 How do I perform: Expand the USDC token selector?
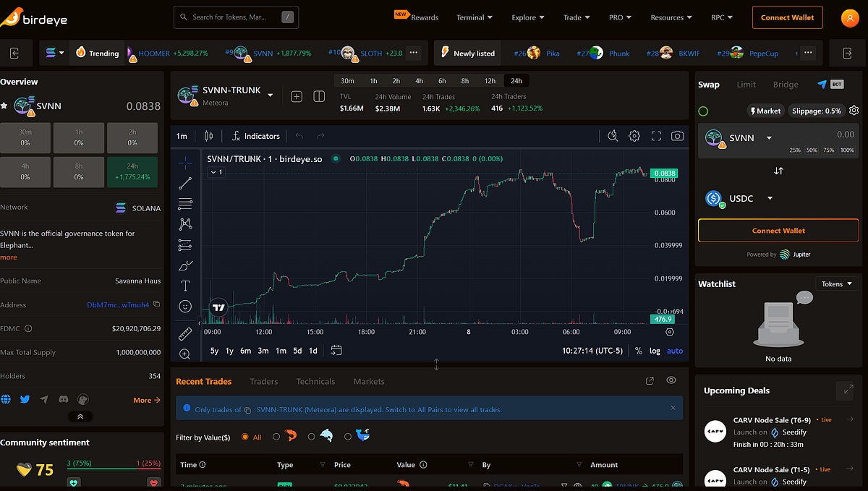770,198
